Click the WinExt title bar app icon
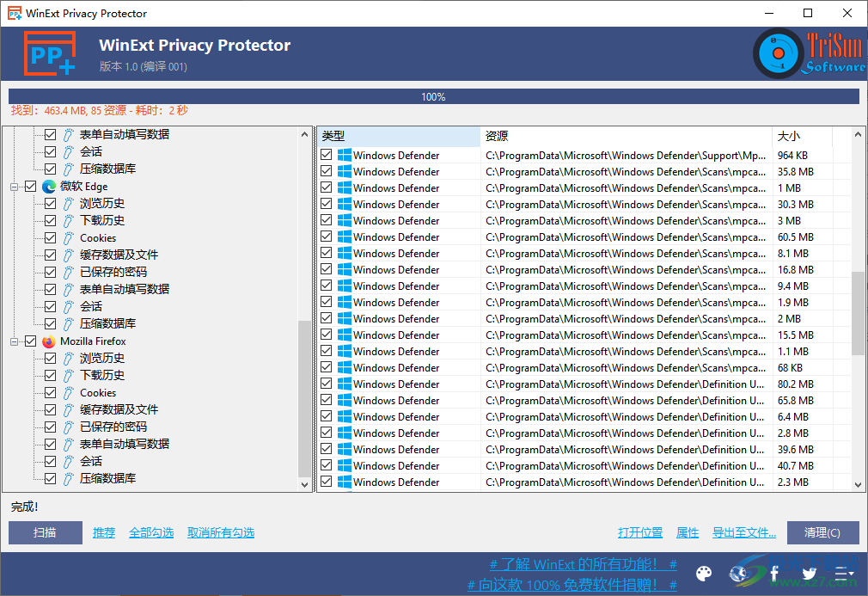The width and height of the screenshot is (868, 596). 15,13
